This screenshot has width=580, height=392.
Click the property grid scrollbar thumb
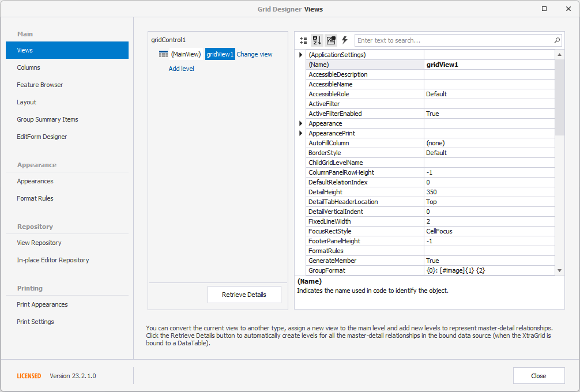[x=560, y=97]
